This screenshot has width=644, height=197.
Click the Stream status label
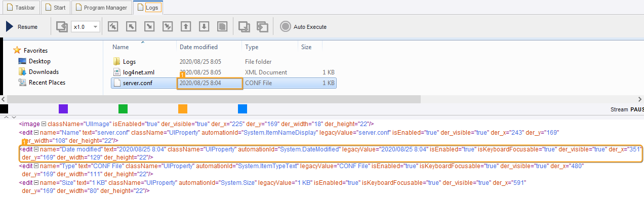620,109
